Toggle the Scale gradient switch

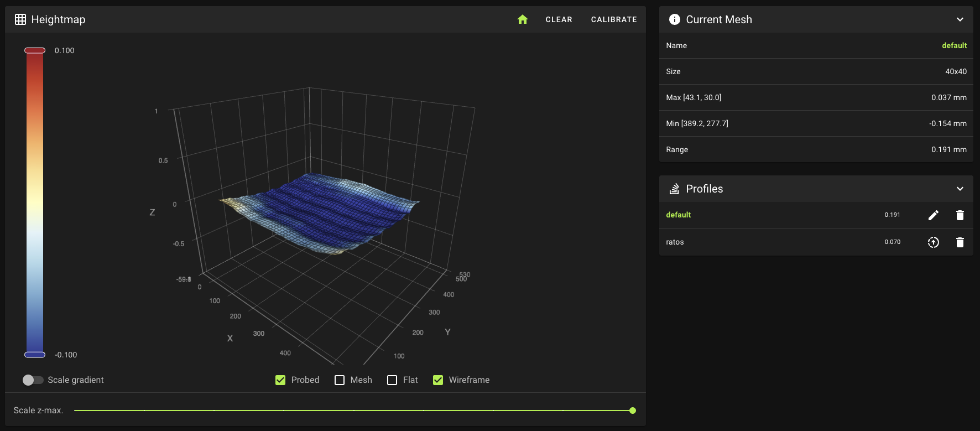point(33,380)
